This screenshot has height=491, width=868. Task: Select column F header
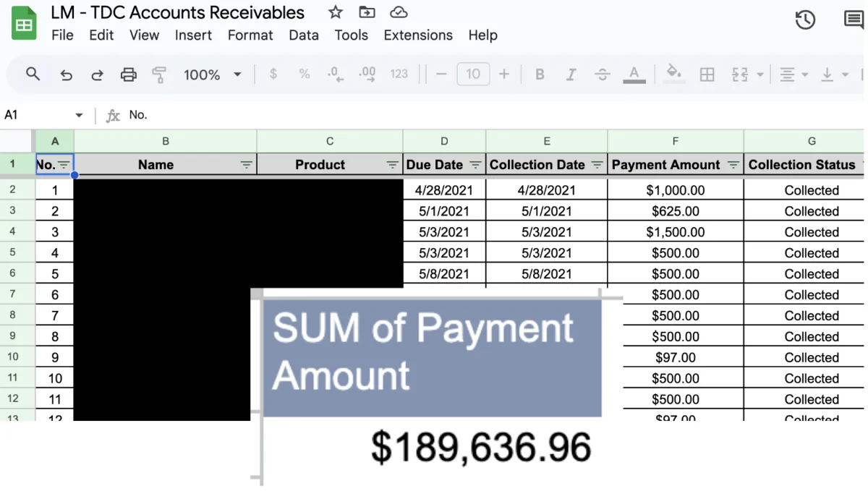tap(676, 142)
